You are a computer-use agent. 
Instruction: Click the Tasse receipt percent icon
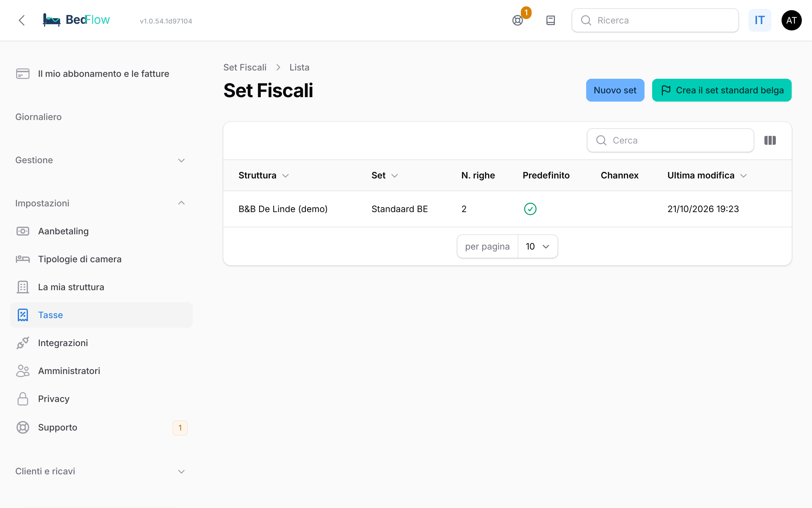[23, 315]
